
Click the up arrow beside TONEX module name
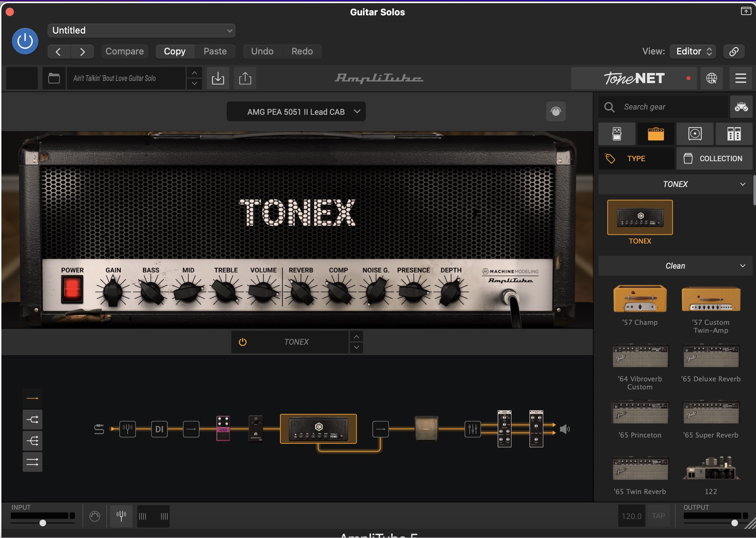click(356, 336)
